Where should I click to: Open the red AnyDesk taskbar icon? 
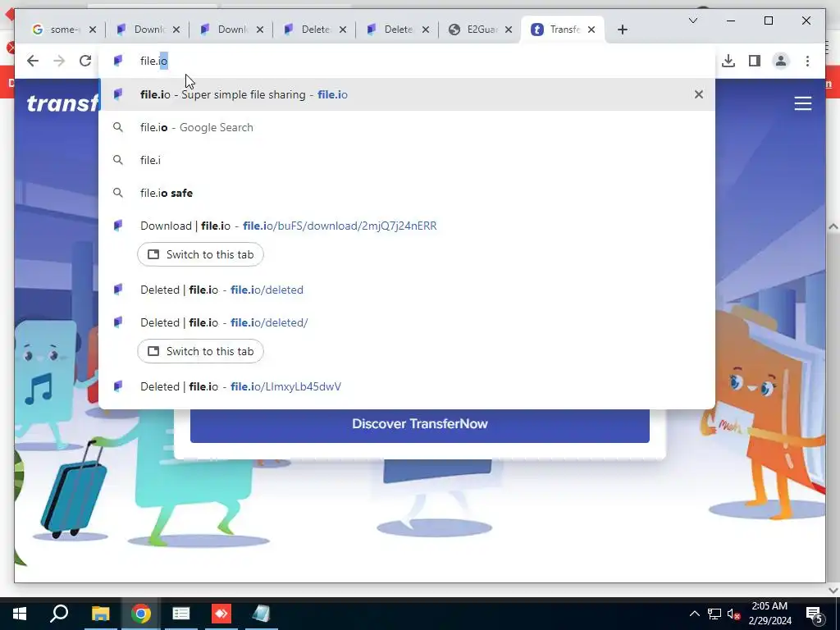pyautogui.click(x=221, y=614)
